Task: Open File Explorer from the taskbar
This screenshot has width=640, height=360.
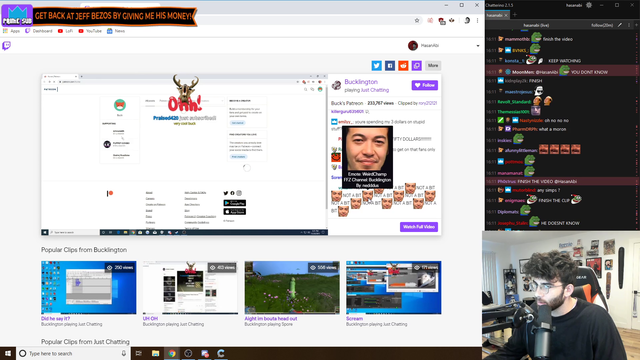Action: 156,353
